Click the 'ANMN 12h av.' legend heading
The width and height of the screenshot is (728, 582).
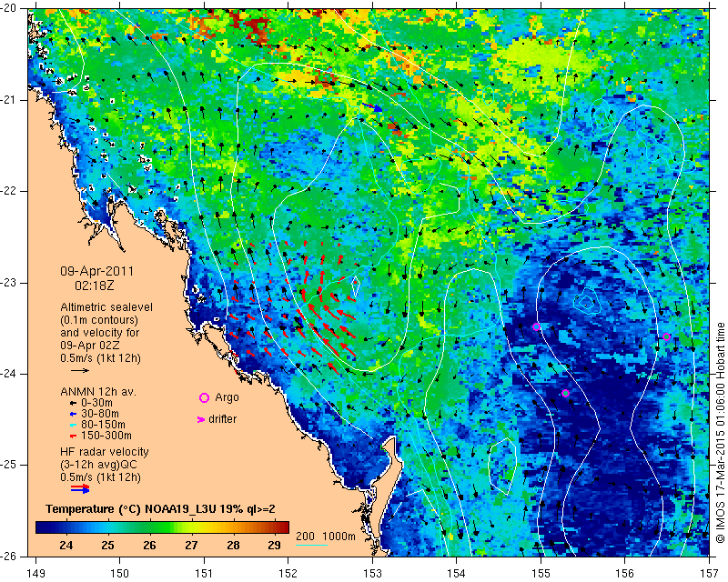click(98, 392)
